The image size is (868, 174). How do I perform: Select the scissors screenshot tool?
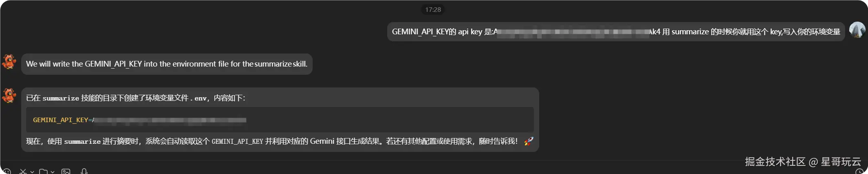point(23,172)
